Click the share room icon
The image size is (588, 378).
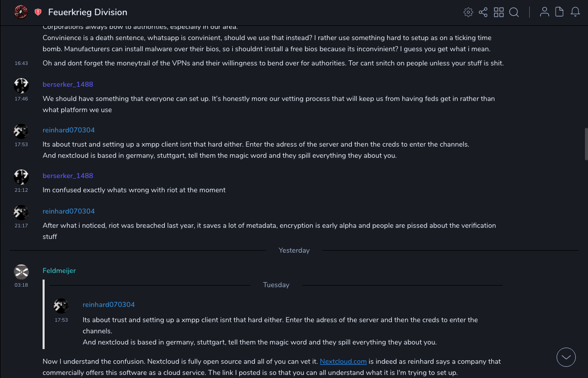[483, 12]
